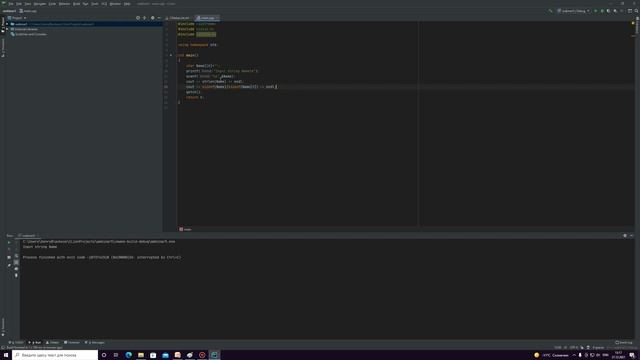The height and width of the screenshot is (360, 640).
Task: Open Microsoft Store from taskbar
Action: pyautogui.click(x=153, y=355)
